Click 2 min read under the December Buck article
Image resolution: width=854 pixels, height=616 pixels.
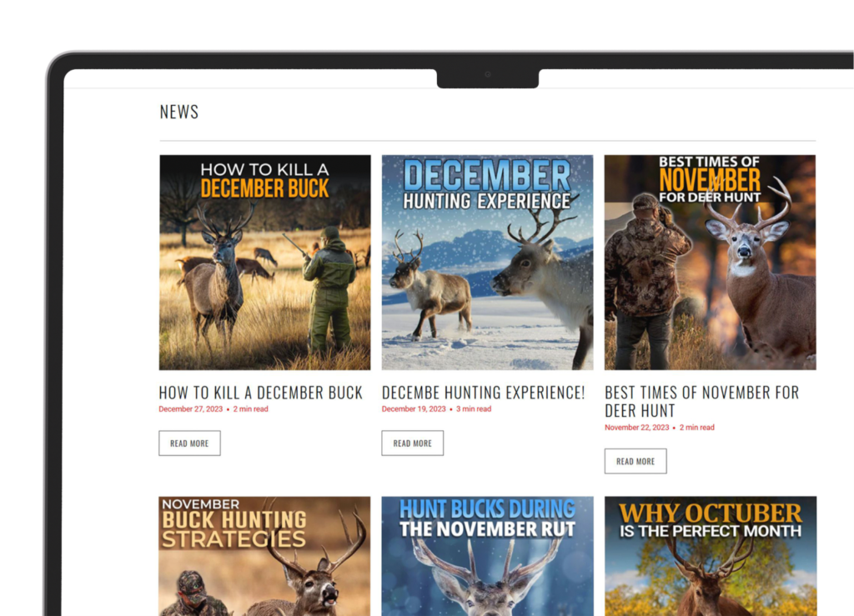tap(250, 408)
